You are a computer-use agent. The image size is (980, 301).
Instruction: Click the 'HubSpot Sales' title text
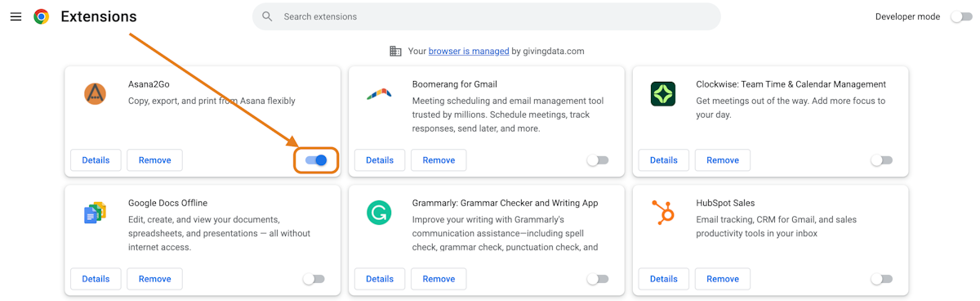coord(726,203)
